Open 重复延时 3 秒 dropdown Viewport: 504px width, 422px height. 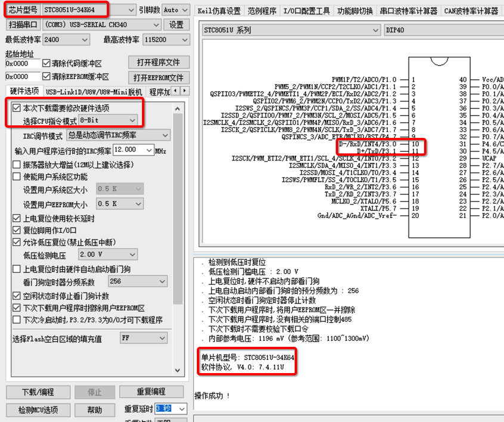171,409
